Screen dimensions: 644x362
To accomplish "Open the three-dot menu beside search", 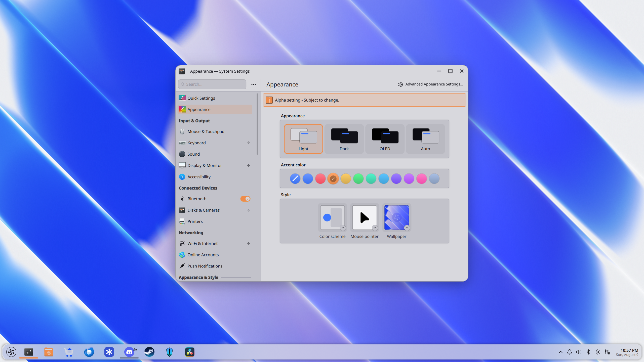I will pyautogui.click(x=254, y=84).
